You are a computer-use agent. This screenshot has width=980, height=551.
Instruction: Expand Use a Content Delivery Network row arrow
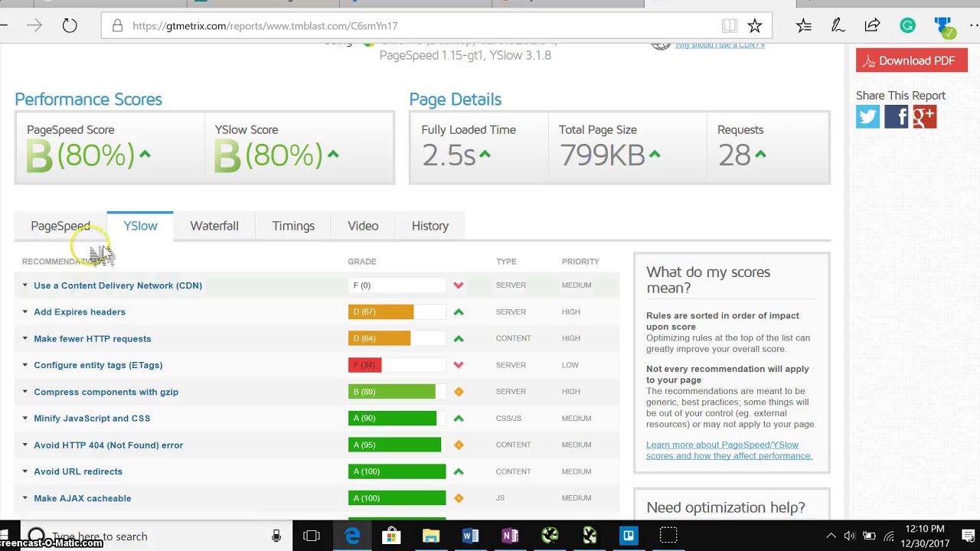tap(25, 285)
